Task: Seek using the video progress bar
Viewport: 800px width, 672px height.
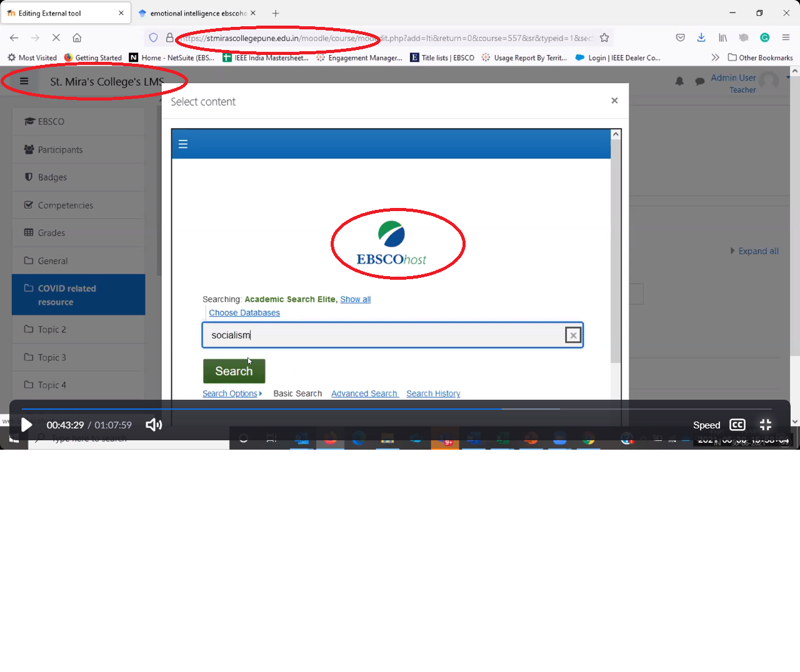Action: point(400,409)
